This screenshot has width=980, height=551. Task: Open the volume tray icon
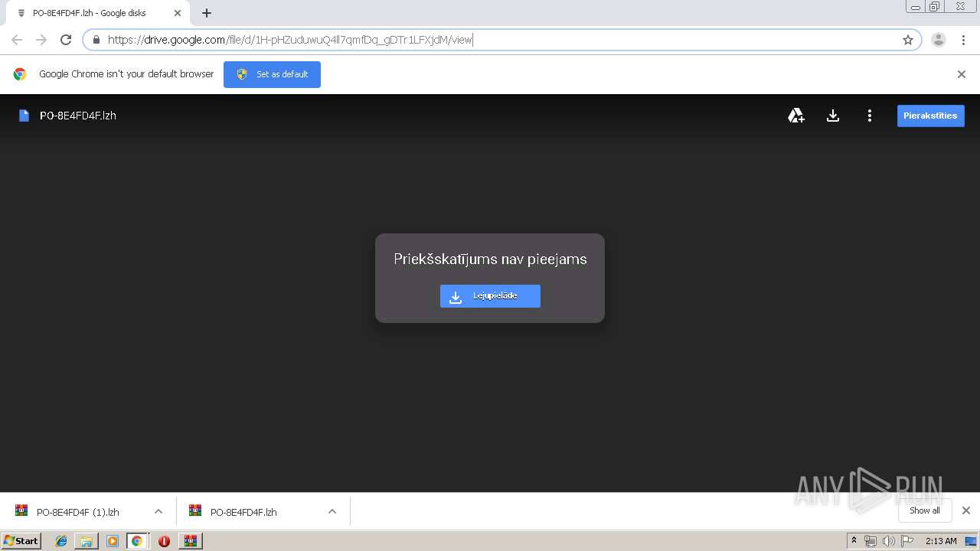[x=889, y=541]
